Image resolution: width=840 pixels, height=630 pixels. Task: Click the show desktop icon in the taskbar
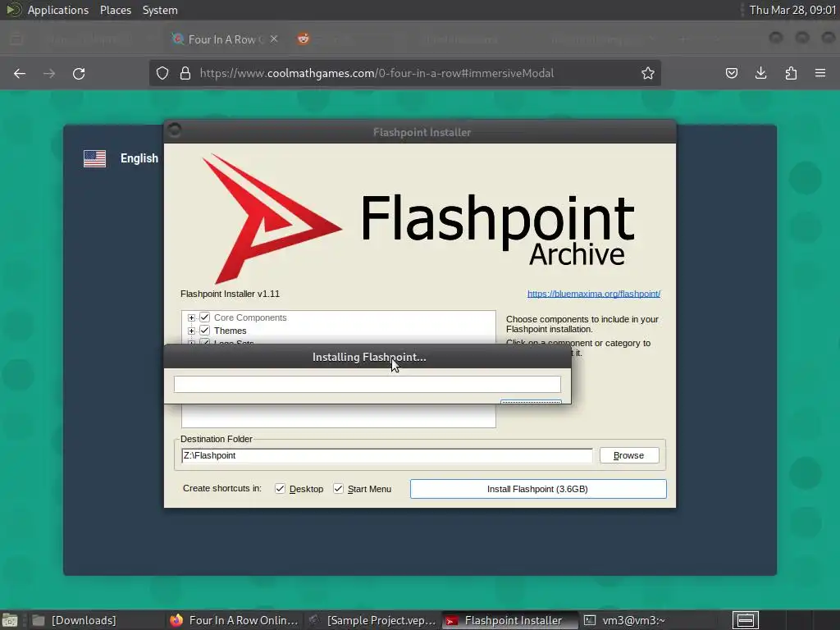(10, 620)
